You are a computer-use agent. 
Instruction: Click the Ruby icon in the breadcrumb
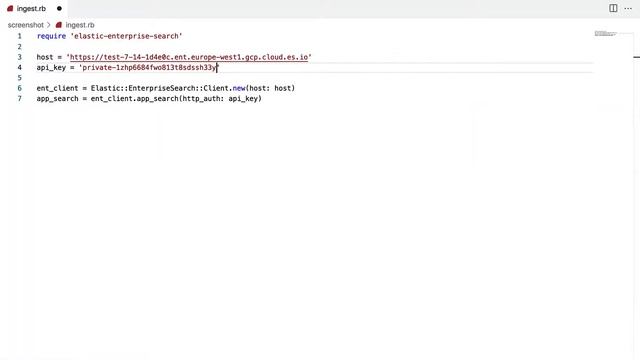[59, 25]
